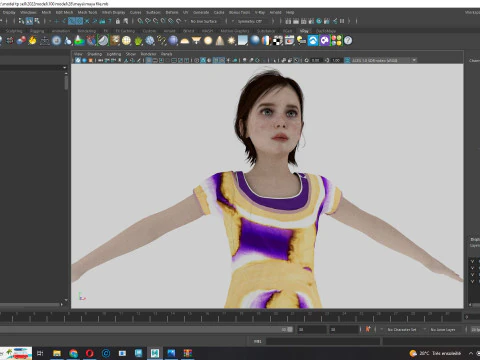Click the blue circle icon in the render icons group
480x360 pixels.
[319, 21]
